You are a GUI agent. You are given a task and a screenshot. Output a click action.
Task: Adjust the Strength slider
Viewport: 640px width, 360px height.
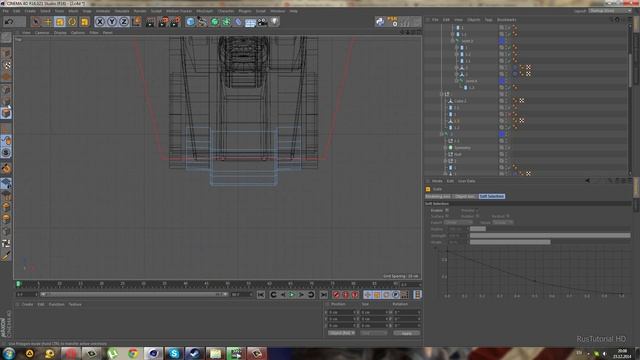click(550, 236)
